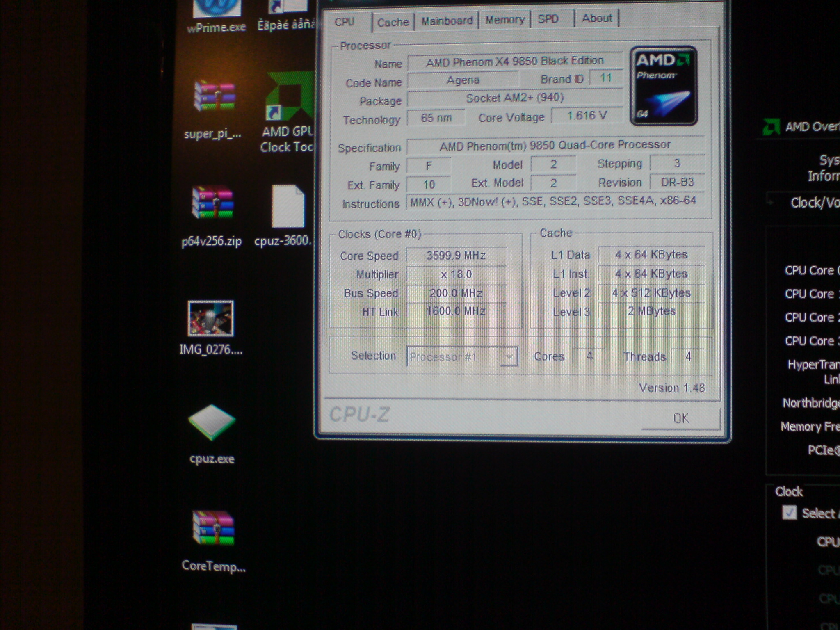This screenshot has height=630, width=840.
Task: Click the Technology value 65 nm
Action: [436, 118]
